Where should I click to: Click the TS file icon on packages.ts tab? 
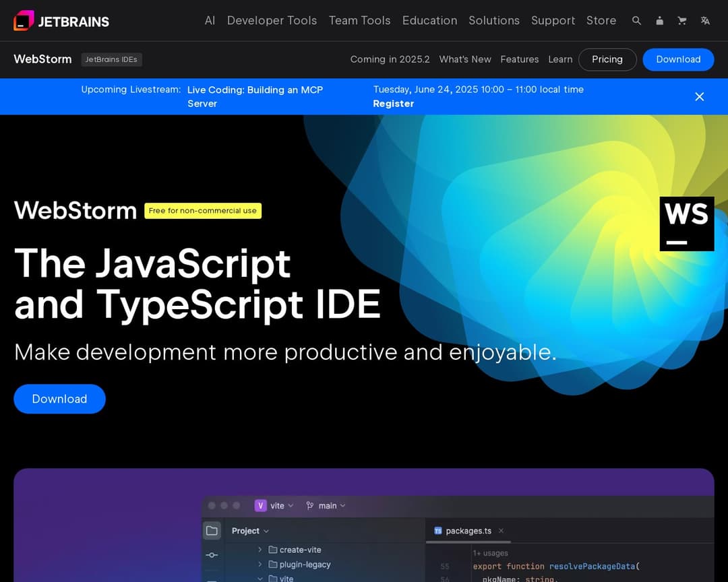point(437,531)
